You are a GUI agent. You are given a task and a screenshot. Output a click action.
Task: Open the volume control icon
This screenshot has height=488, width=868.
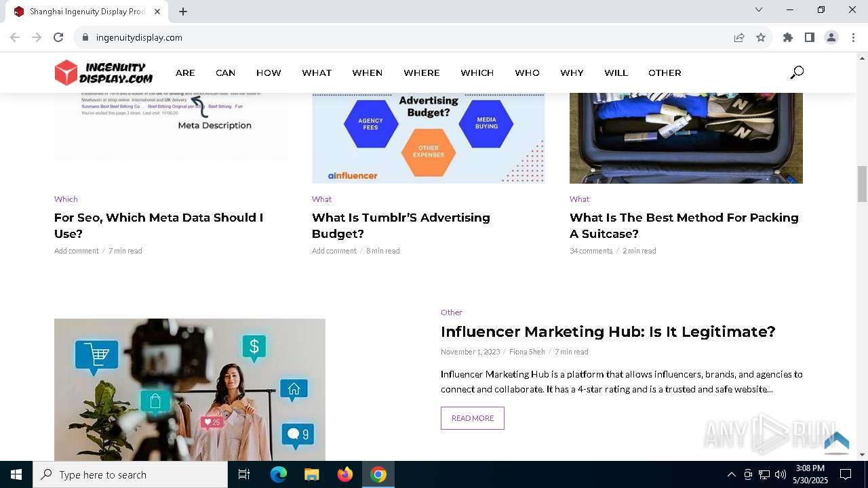pyautogui.click(x=781, y=474)
